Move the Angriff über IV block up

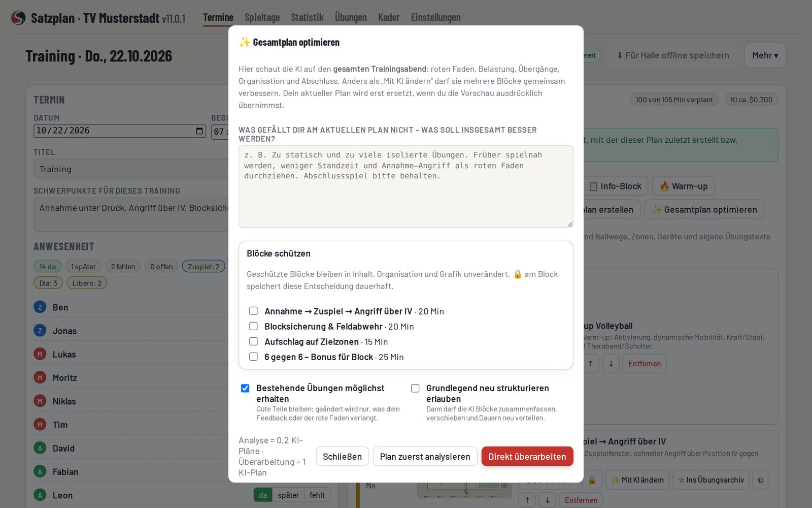pyautogui.click(x=527, y=500)
